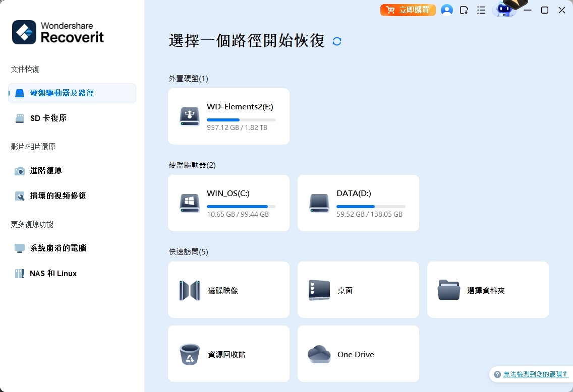Open the list menu icon in title bar

tap(481, 10)
